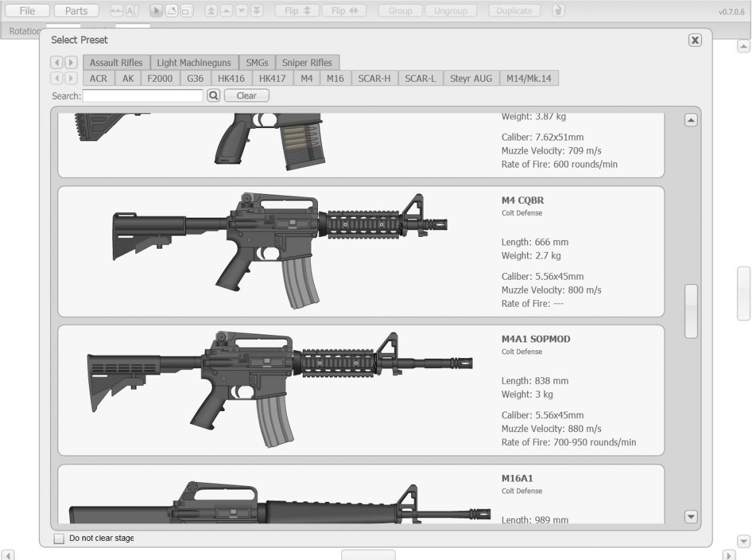Choose the M16A1 rifle image
Screen dimensions: 752x560
(x=280, y=503)
